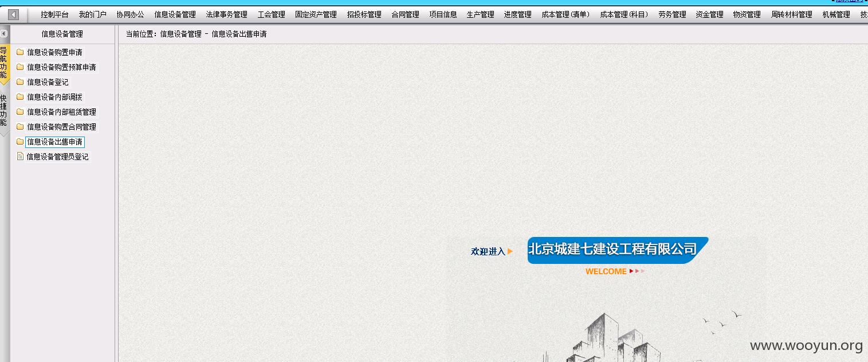Viewport: 868px width, 362px height.
Task: Open the 固定资产管理 menu
Action: tap(316, 15)
